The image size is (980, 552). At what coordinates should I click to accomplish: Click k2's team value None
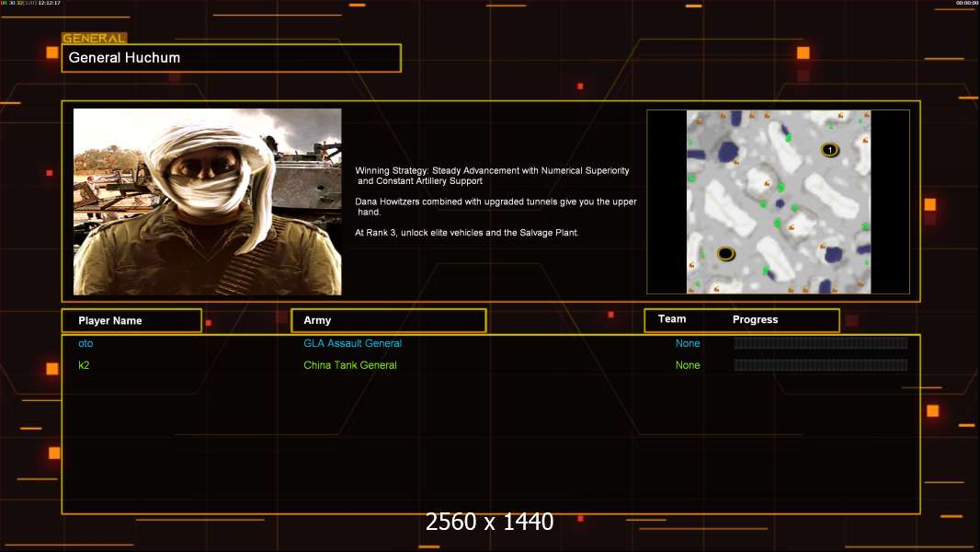coord(688,365)
